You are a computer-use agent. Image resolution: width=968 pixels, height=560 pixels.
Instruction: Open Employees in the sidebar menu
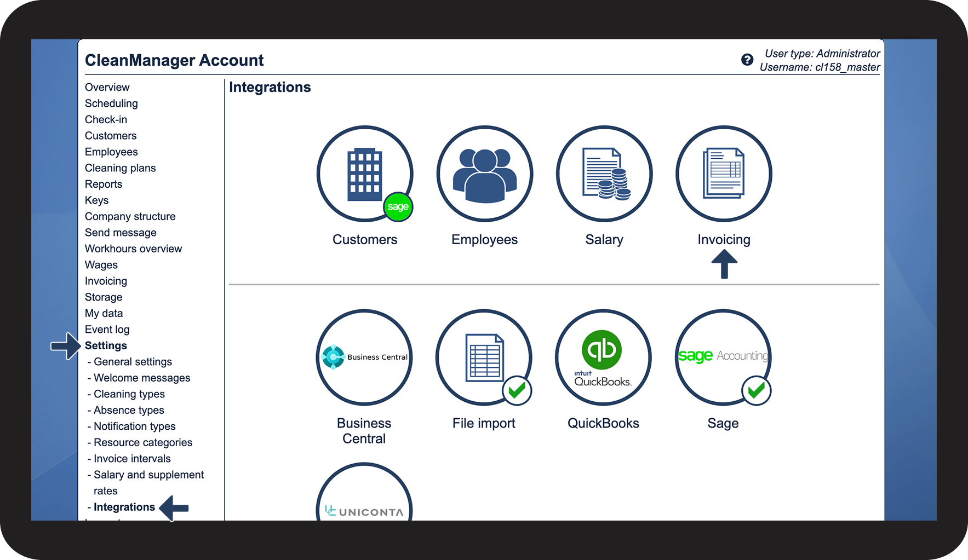point(111,152)
